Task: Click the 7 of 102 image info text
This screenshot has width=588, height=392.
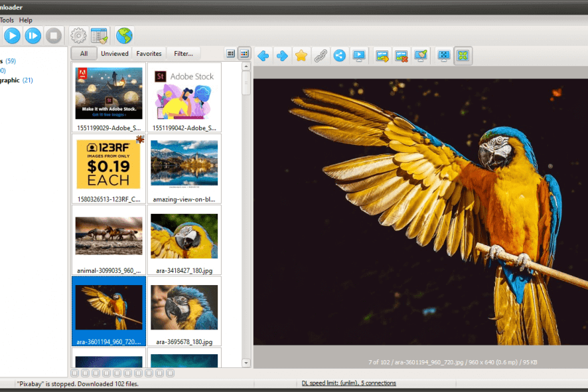Action: 453,362
